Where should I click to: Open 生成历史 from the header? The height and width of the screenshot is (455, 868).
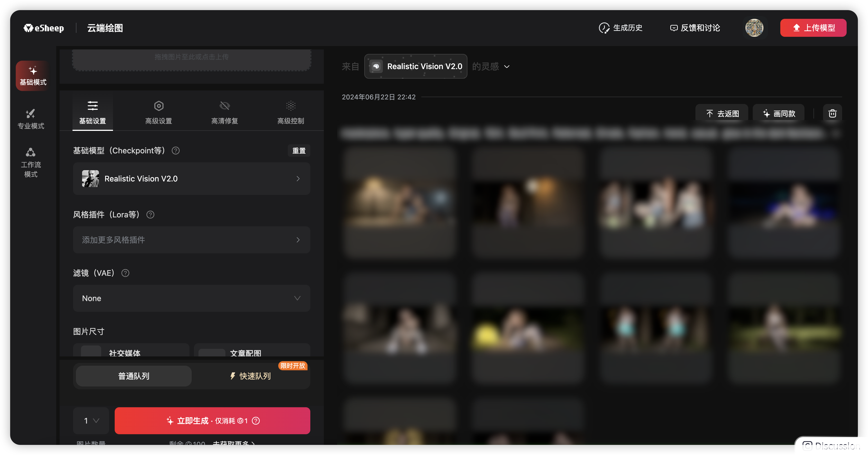[x=621, y=28]
